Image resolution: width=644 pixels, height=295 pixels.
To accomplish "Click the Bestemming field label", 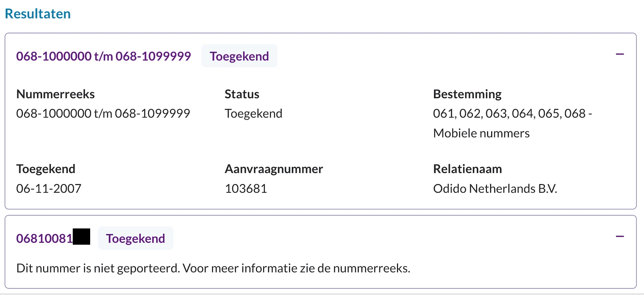I will pos(467,94).
